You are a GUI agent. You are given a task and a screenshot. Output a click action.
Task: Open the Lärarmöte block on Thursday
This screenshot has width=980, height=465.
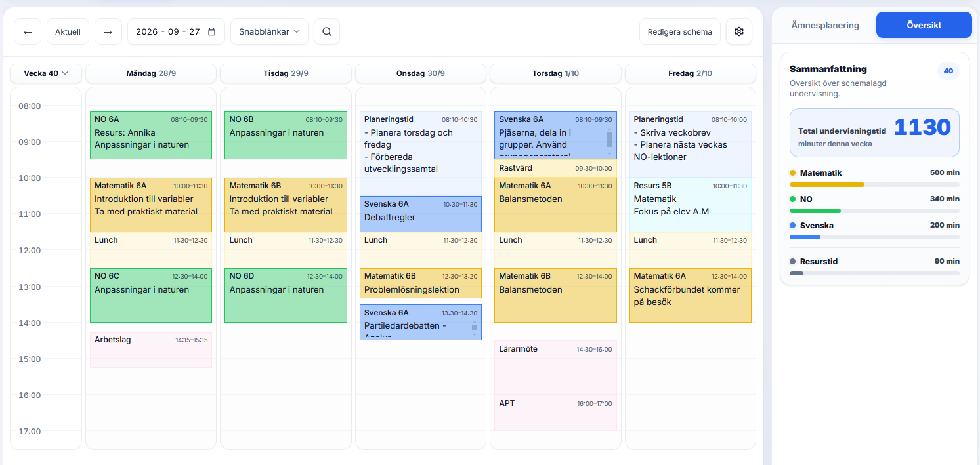[x=555, y=367]
